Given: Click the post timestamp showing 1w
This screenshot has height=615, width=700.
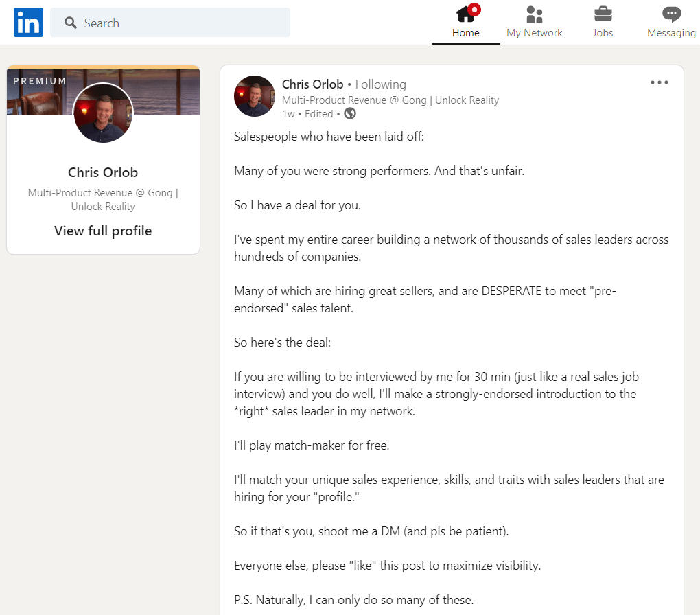Looking at the screenshot, I should (x=288, y=114).
